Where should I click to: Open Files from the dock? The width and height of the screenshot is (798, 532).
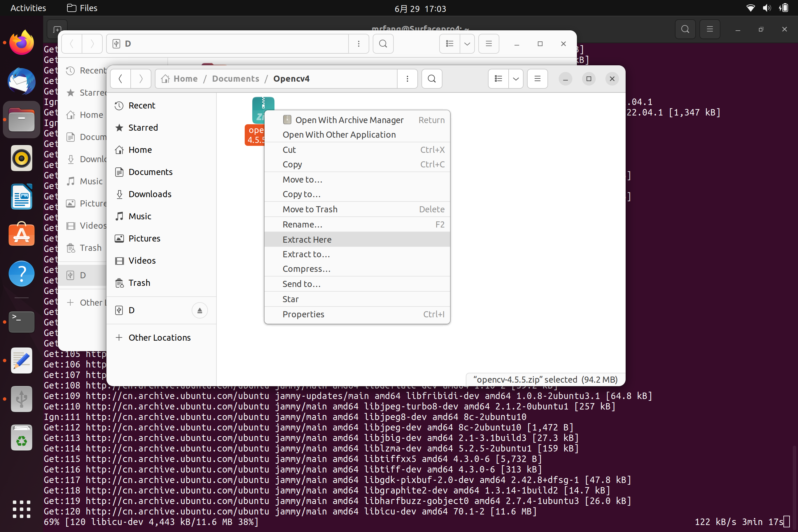pyautogui.click(x=21, y=120)
